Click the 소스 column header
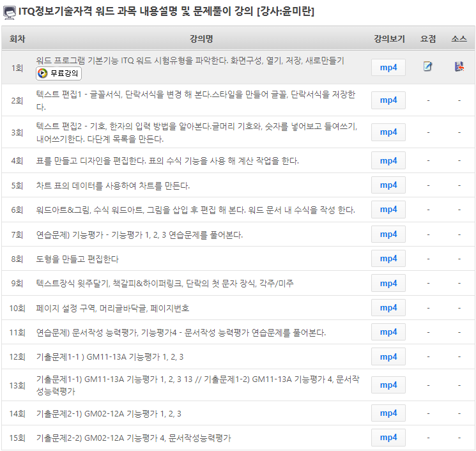476x451 pixels. pos(459,39)
